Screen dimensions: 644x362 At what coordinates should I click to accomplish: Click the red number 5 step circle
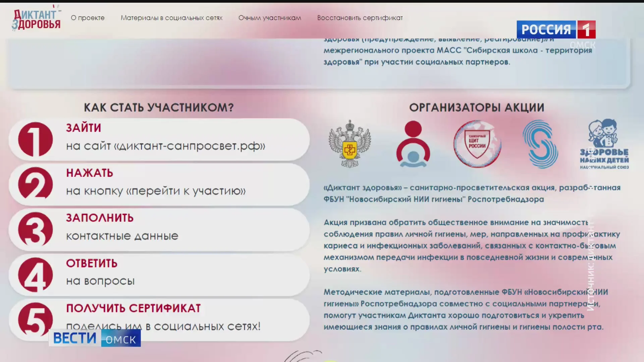pyautogui.click(x=35, y=319)
